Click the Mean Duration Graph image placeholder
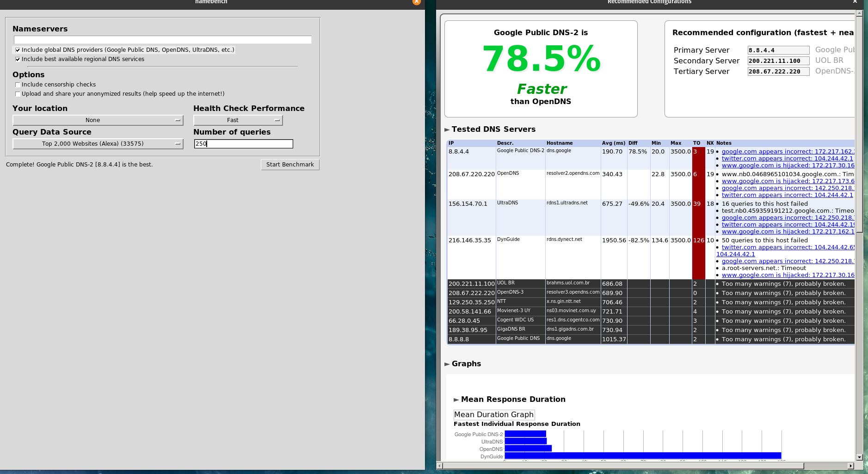The height and width of the screenshot is (474, 868). tap(494, 415)
